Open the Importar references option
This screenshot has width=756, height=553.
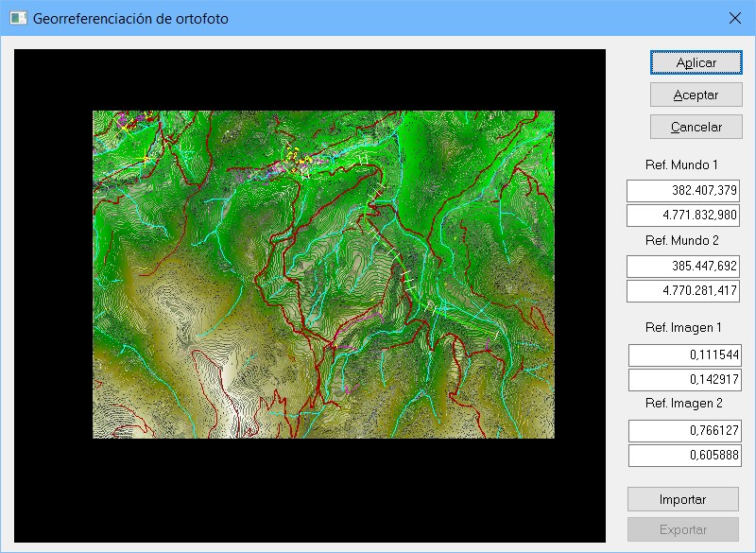[683, 498]
